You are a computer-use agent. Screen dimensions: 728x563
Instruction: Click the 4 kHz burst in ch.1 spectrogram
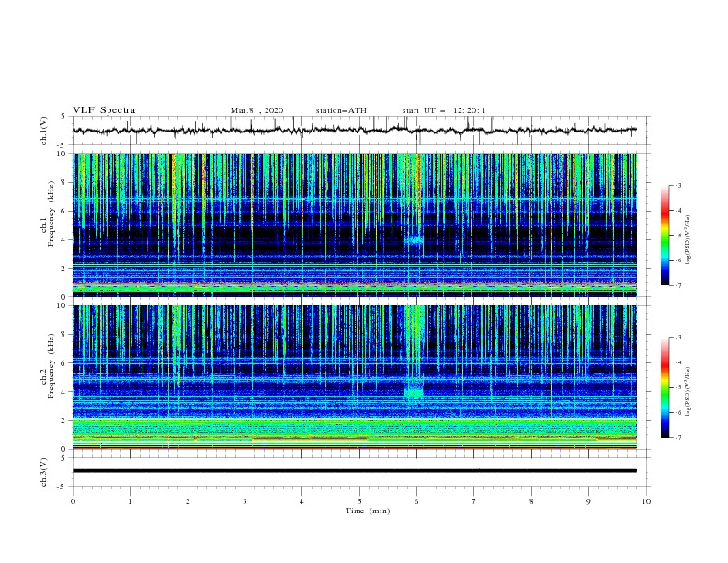pos(414,240)
